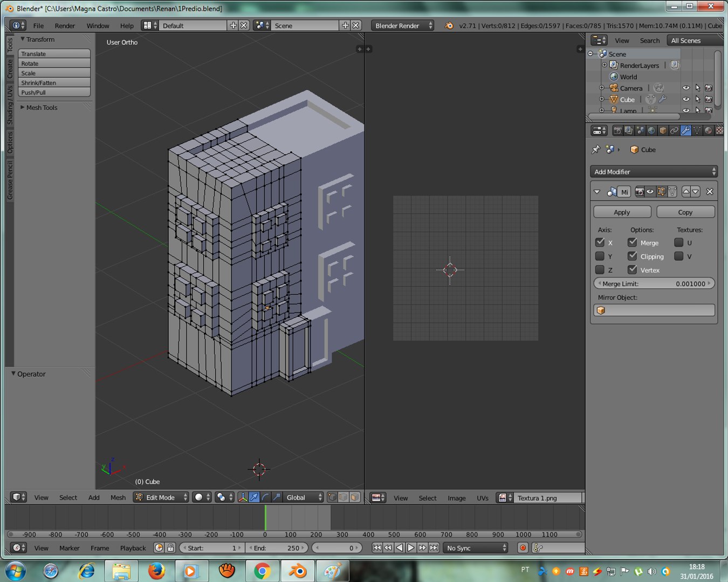Open Google Chrome from the taskbar
Screen dimensions: 728x582
pos(262,571)
